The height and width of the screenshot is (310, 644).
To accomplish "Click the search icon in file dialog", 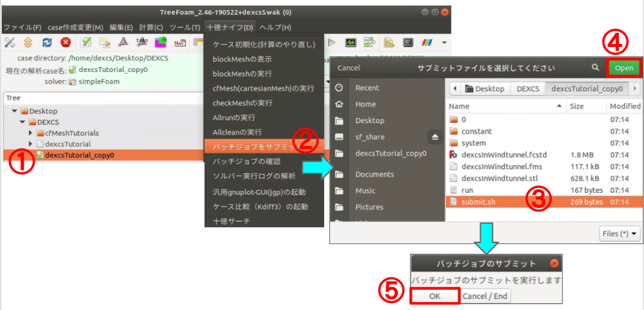I will [595, 68].
